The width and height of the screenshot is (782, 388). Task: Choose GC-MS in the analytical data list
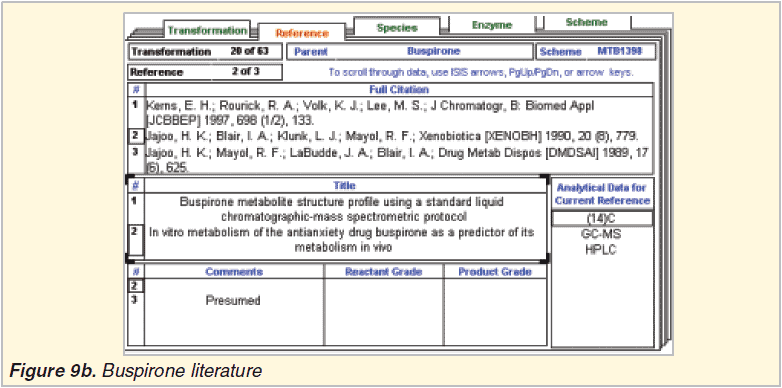tap(601, 233)
